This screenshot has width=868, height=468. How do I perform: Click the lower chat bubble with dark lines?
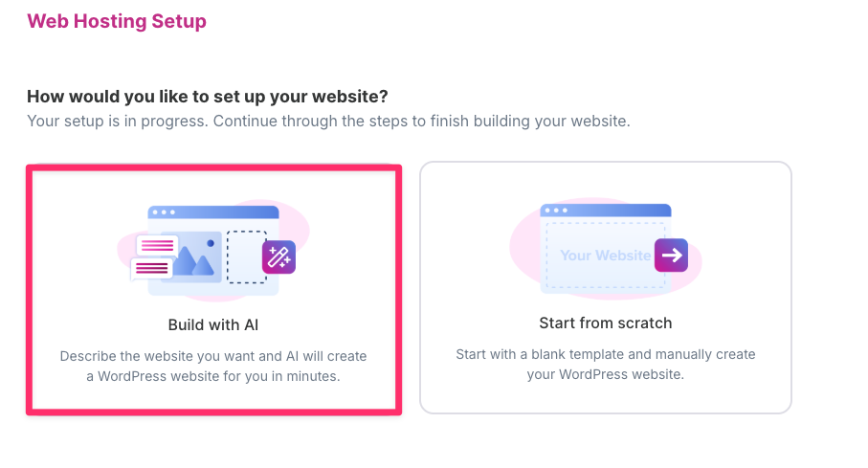tap(151, 269)
